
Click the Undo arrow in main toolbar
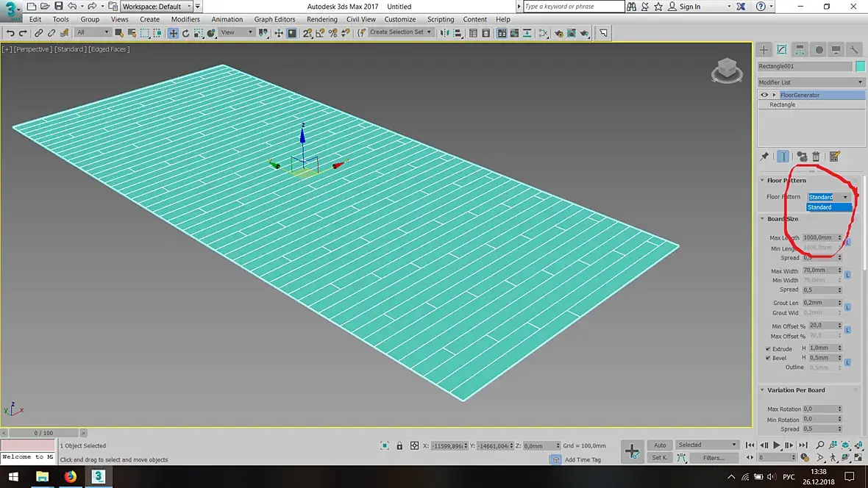tap(11, 33)
